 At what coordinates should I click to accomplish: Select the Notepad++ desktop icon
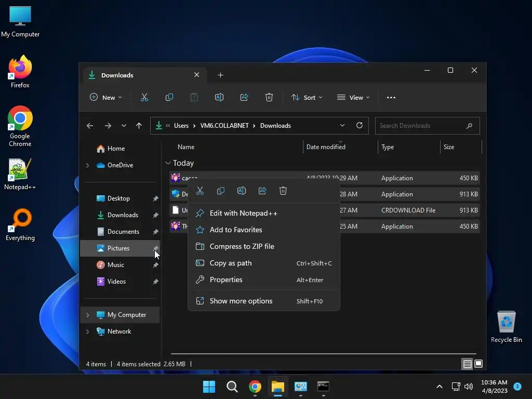pyautogui.click(x=20, y=174)
